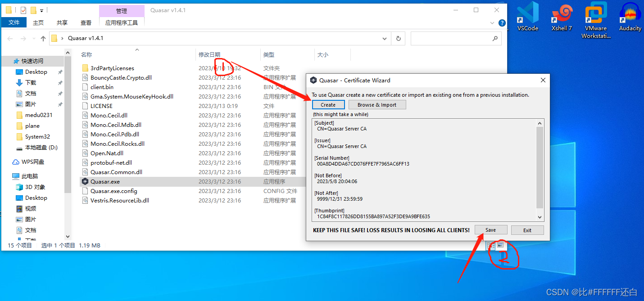Viewport: 644px width, 301px height.
Task: Open plane folder in sidebar
Action: pos(32,126)
